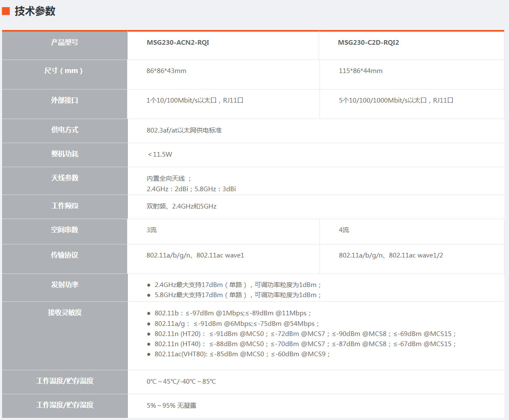Click the 外部接口 row label
Screen dimensions: 509x420
tap(65, 100)
